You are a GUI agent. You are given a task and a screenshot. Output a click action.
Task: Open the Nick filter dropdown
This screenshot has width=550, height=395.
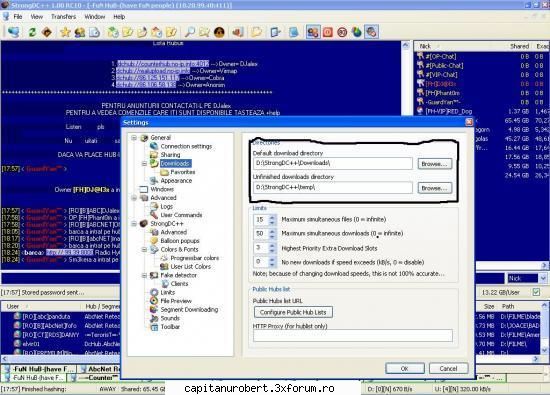(x=543, y=279)
